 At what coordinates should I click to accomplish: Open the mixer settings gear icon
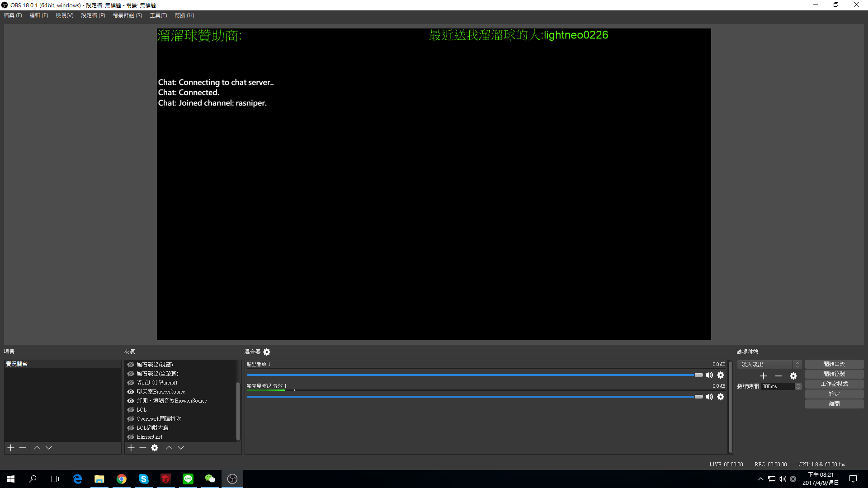coord(267,352)
